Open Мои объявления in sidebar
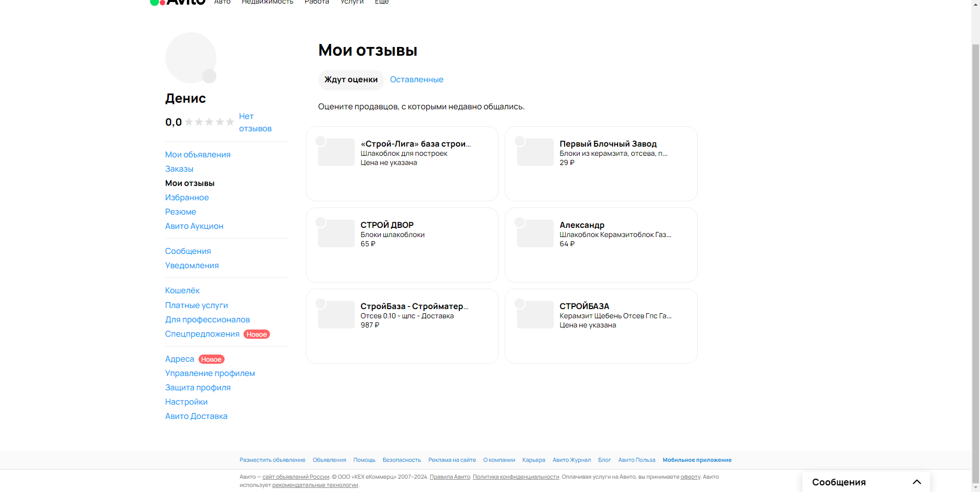980x492 pixels. pyautogui.click(x=198, y=155)
